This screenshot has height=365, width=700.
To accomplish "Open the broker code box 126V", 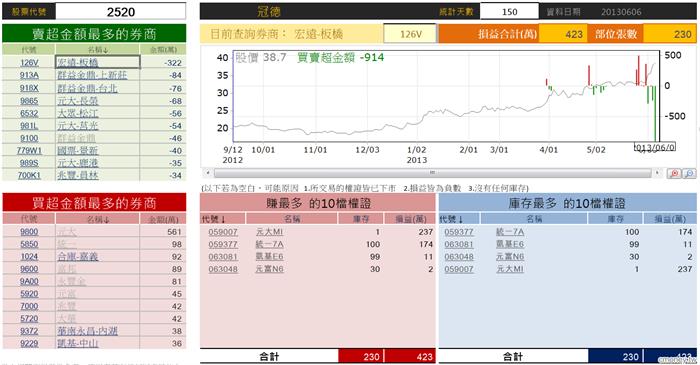I will pyautogui.click(x=410, y=34).
